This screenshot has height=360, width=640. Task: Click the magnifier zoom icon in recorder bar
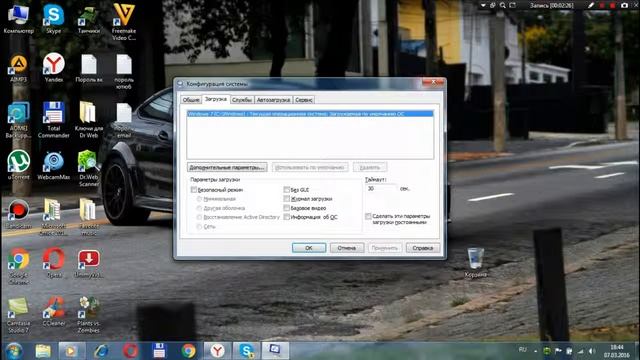502,5
